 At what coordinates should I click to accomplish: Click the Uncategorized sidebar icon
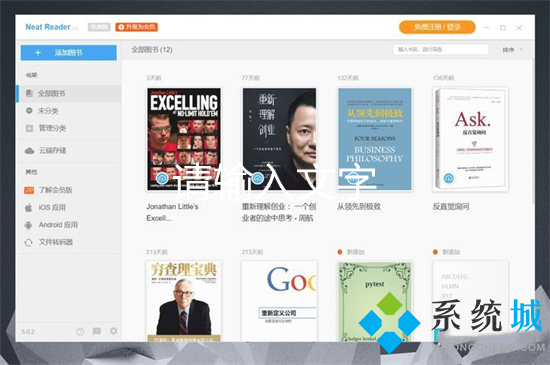click(29, 111)
